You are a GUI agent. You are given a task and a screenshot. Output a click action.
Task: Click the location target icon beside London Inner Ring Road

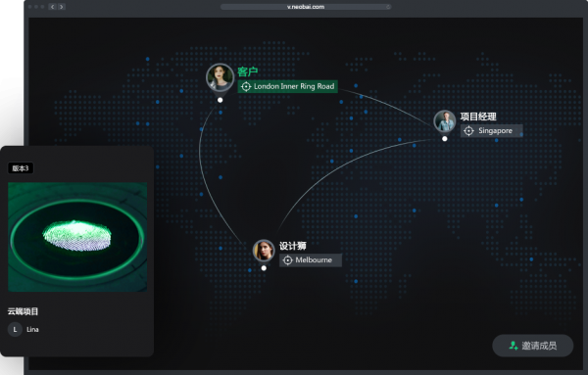point(246,86)
